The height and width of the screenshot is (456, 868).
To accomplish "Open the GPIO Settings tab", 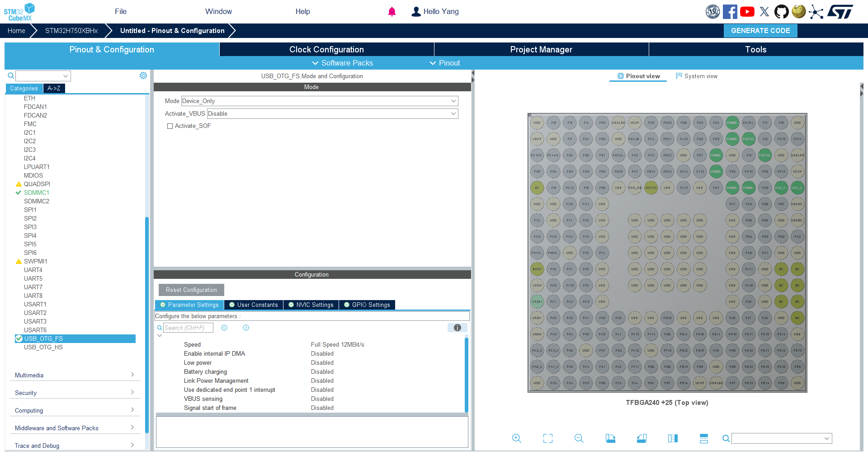I will tap(367, 305).
